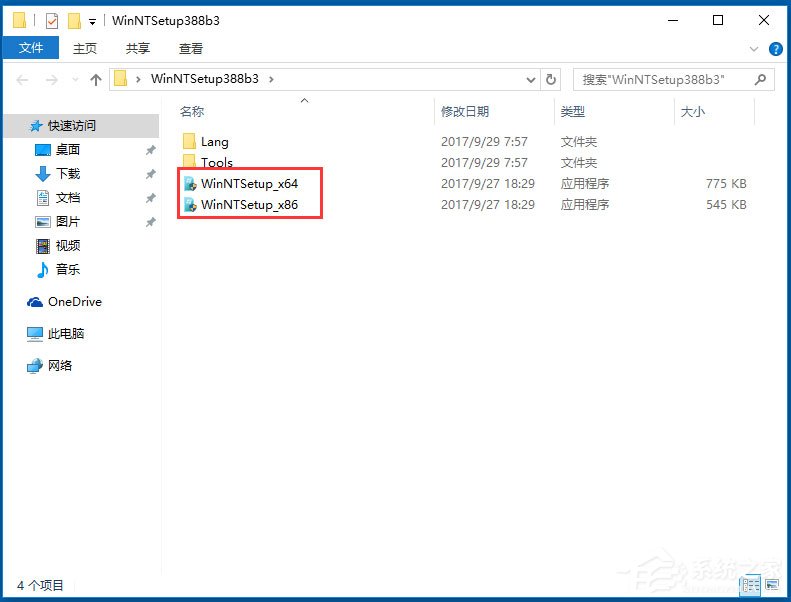The height and width of the screenshot is (602, 791).
Task: Switch to the 共享 ribbon tab
Action: (x=137, y=48)
